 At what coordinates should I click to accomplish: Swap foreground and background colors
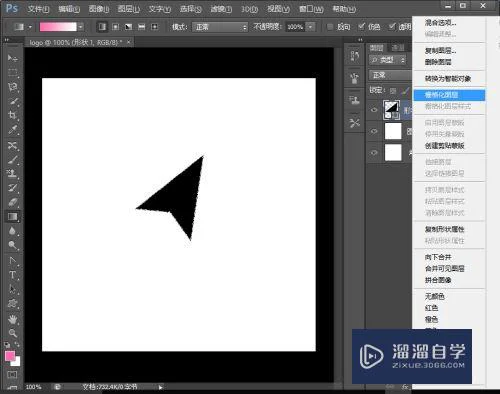pos(17,345)
